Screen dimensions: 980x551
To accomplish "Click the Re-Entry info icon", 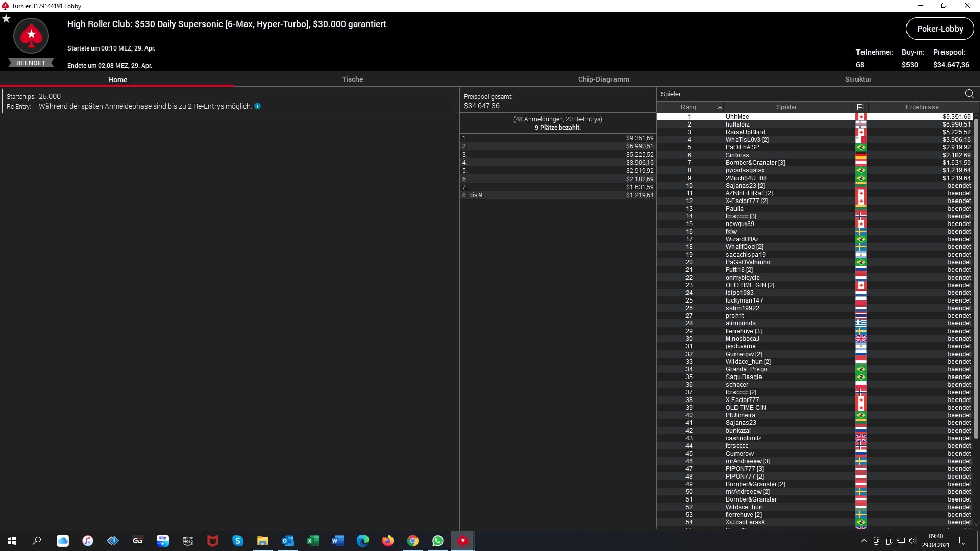I will tap(258, 106).
